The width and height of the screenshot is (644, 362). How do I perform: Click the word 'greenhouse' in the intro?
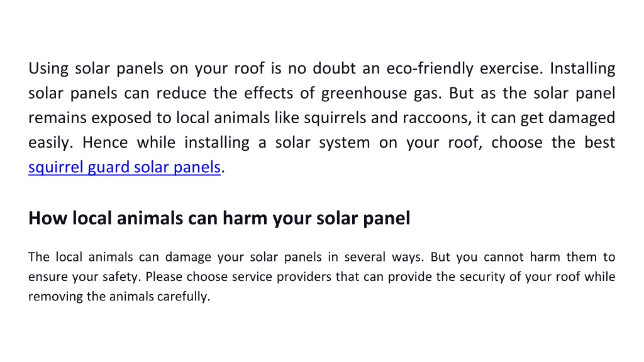[364, 93]
